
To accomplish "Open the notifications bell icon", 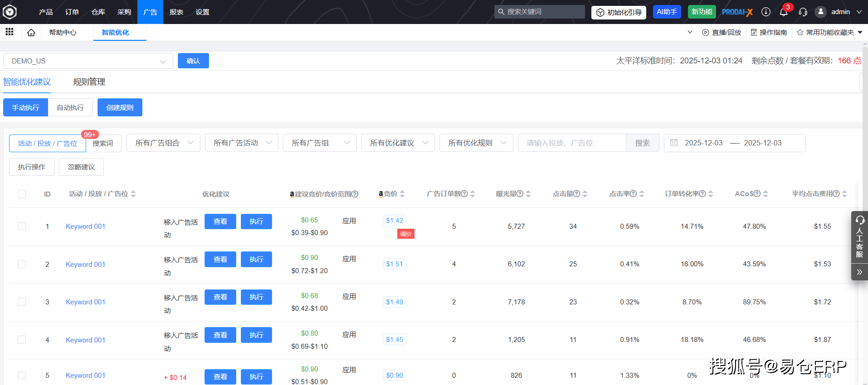I will 784,12.
